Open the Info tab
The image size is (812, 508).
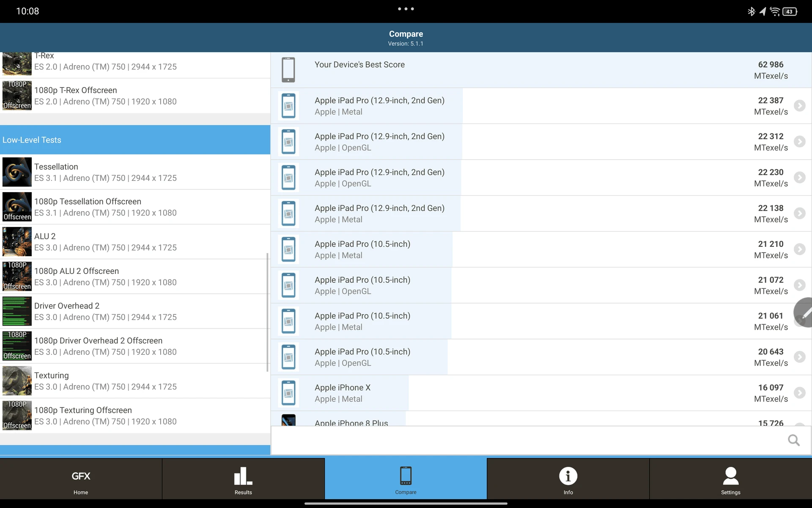(x=568, y=479)
